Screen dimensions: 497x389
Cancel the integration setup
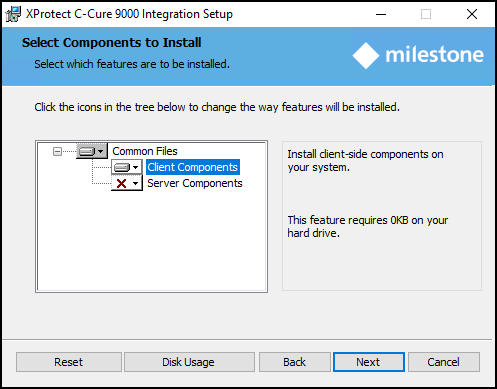pyautogui.click(x=444, y=362)
